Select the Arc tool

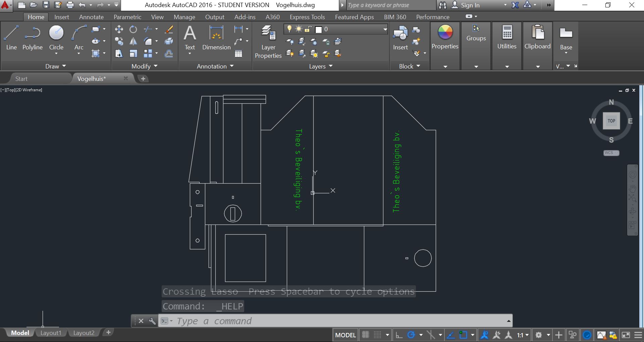(x=78, y=37)
